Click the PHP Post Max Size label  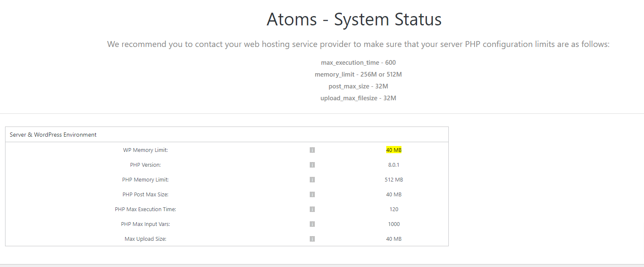point(145,194)
